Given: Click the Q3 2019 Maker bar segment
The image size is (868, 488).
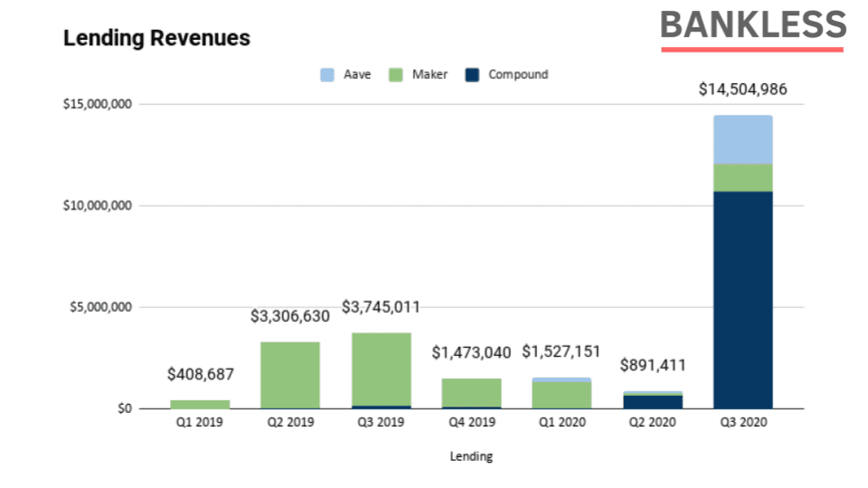Looking at the screenshot, I should coord(382,369).
